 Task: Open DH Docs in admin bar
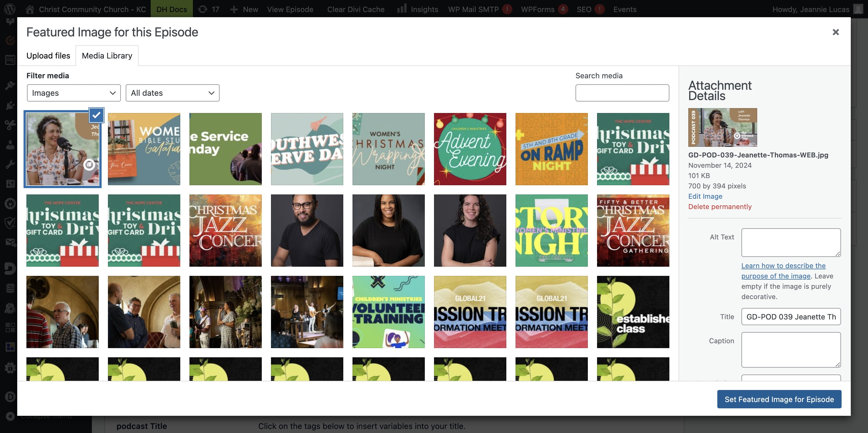tap(172, 9)
